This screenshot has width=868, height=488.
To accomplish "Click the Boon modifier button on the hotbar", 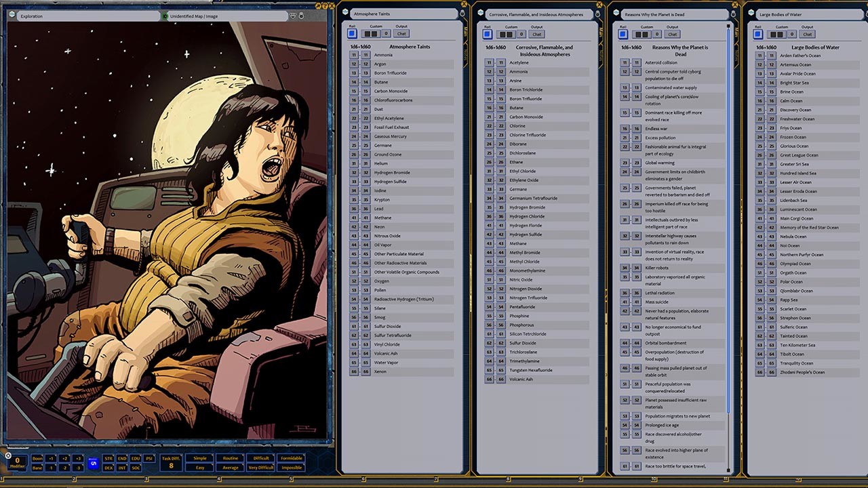I will pyautogui.click(x=37, y=458).
